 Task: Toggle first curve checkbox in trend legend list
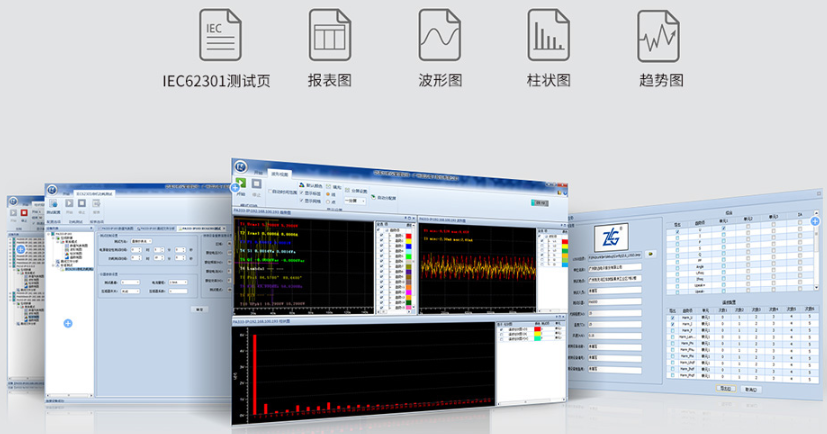click(381, 235)
